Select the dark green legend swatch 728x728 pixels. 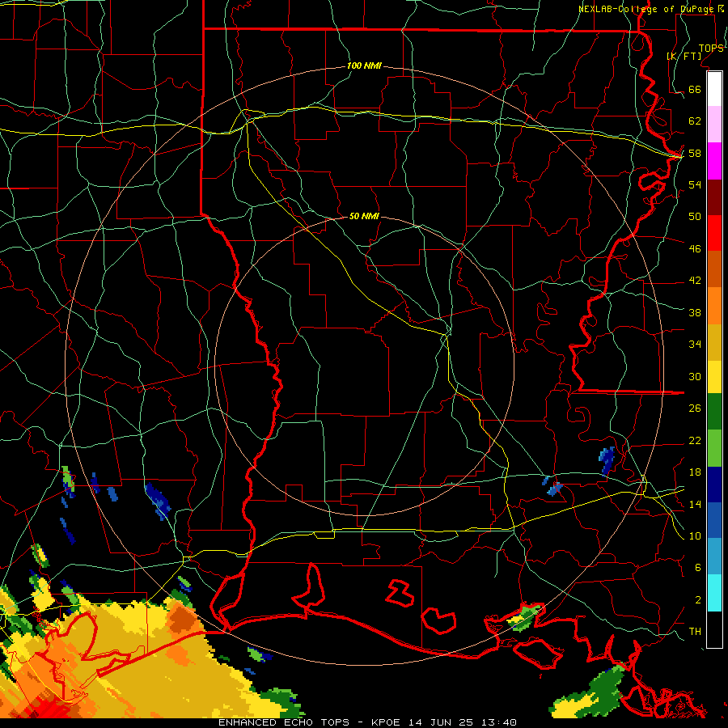[x=714, y=412]
